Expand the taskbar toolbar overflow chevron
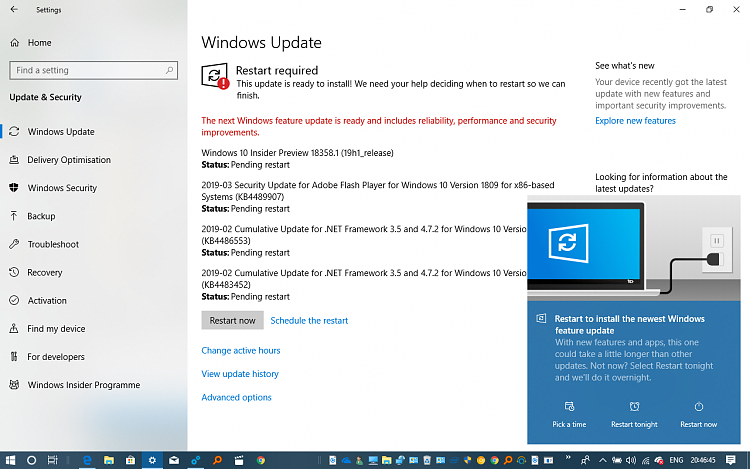 568,458
